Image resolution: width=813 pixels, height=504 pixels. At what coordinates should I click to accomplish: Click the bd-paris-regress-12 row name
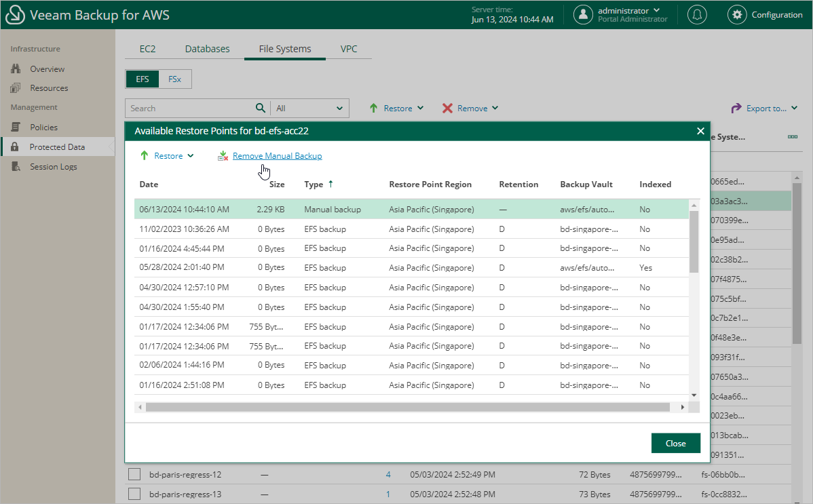[185, 474]
